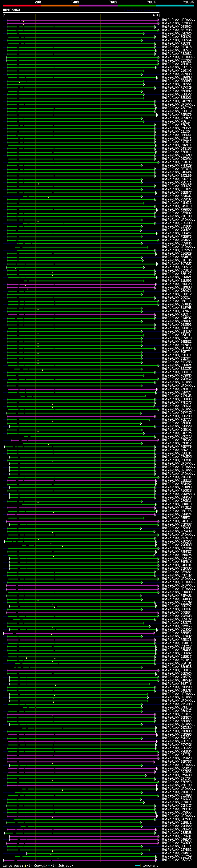This screenshot has height=868, width=197.
Task: Pick hit UniRef100_B5J460
Action: coord(177,484)
